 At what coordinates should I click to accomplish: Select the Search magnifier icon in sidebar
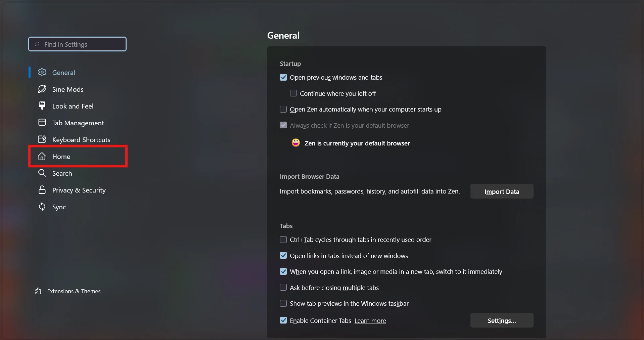pos(42,173)
